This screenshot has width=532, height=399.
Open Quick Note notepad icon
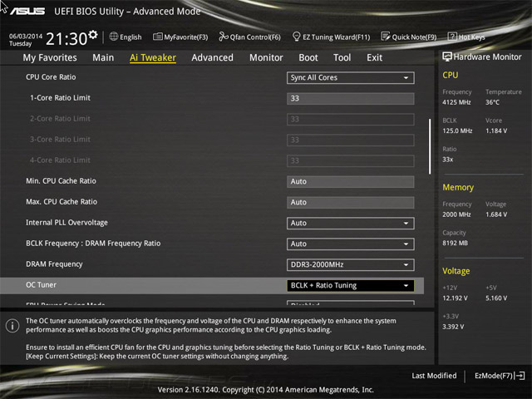386,37
